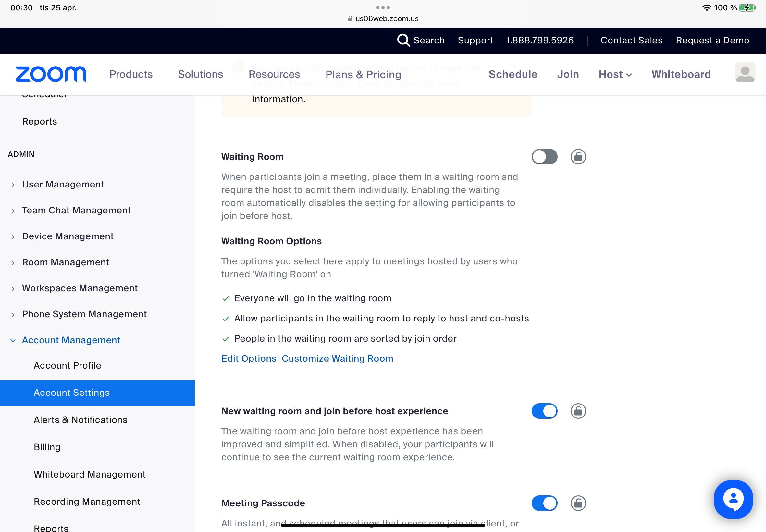Click Customize Waiting Room link
Viewport: 766px width, 532px height.
337,359
